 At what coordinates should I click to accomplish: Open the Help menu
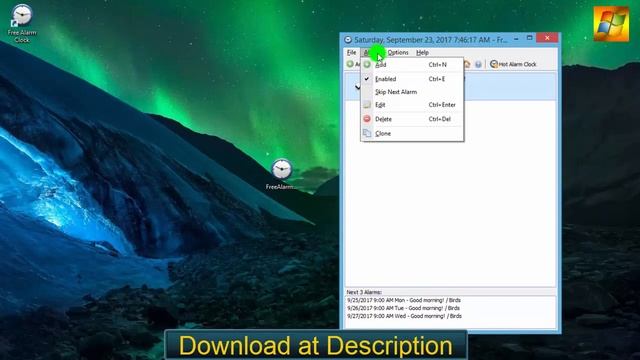pyautogui.click(x=422, y=53)
